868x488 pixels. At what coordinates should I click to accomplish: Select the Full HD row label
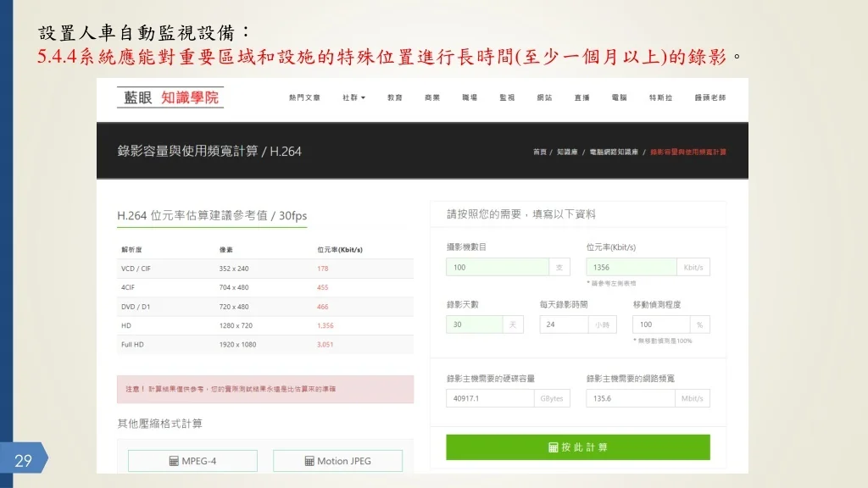tap(132, 344)
